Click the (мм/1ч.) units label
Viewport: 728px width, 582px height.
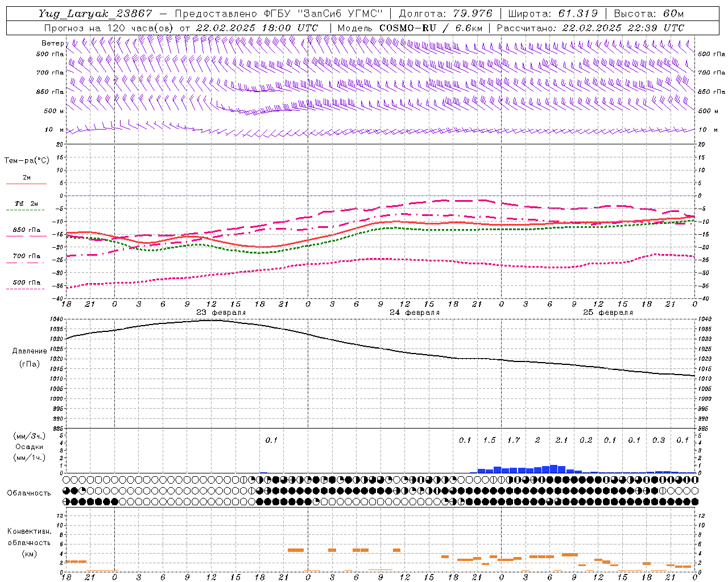(30, 458)
